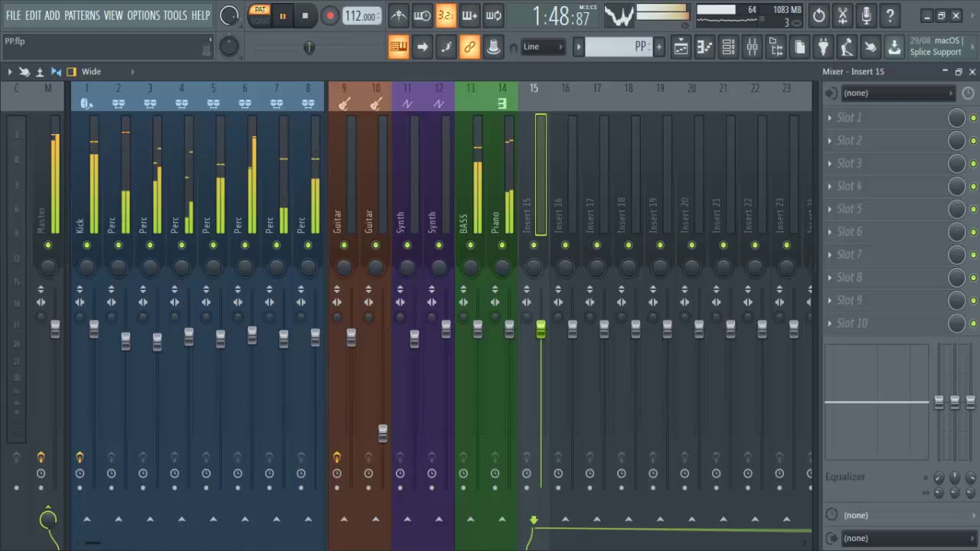Expand Slot 1 options arrow
Viewport: 980px width, 551px height.
tap(830, 118)
